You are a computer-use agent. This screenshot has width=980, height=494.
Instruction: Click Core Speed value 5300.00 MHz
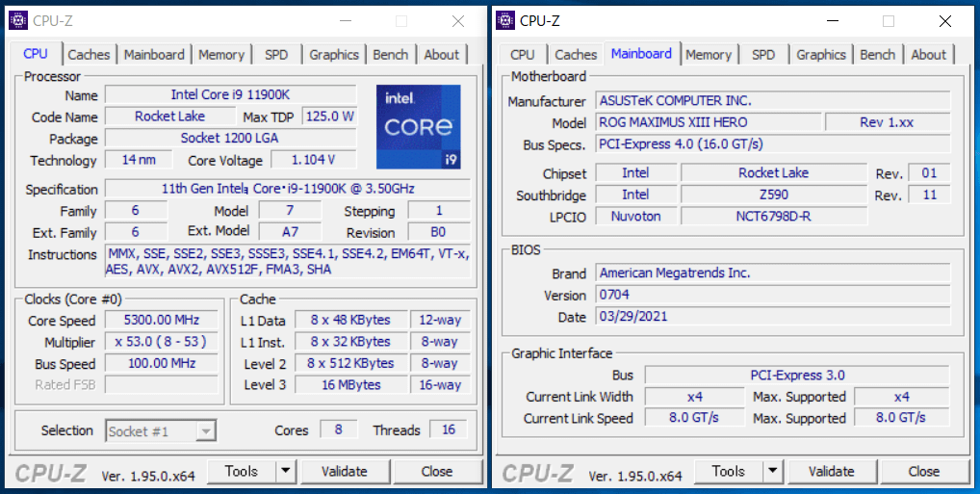162,320
